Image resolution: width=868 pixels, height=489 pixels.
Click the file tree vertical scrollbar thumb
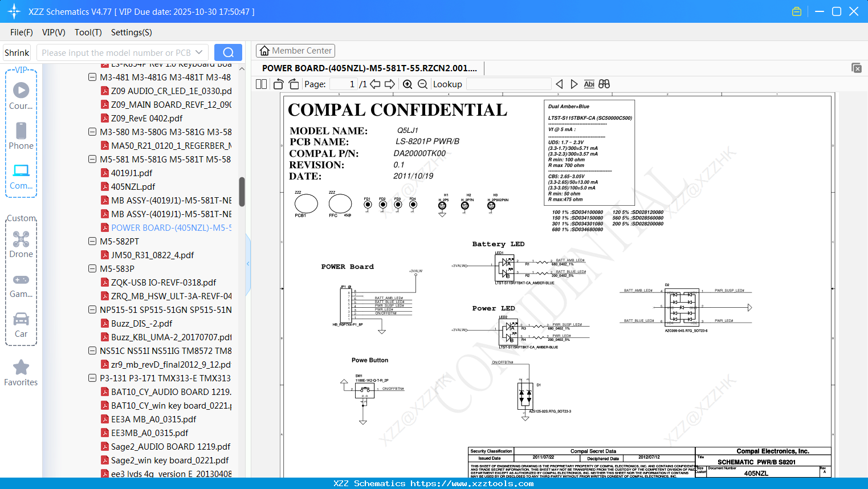tap(242, 191)
